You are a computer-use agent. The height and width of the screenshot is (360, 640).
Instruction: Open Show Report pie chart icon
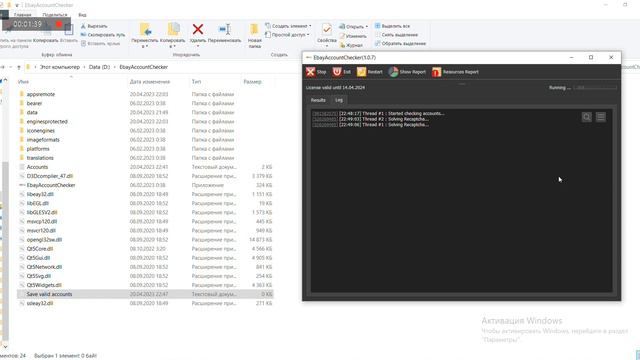(393, 72)
